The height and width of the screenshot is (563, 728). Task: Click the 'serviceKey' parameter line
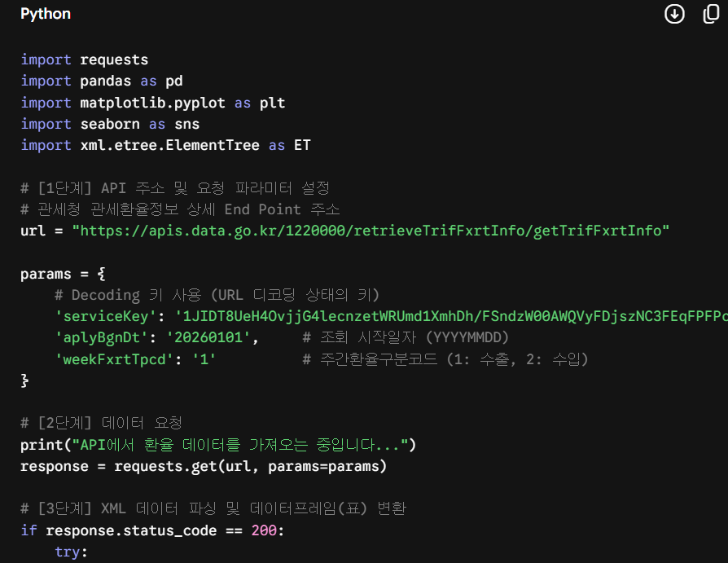pyautogui.click(x=392, y=316)
